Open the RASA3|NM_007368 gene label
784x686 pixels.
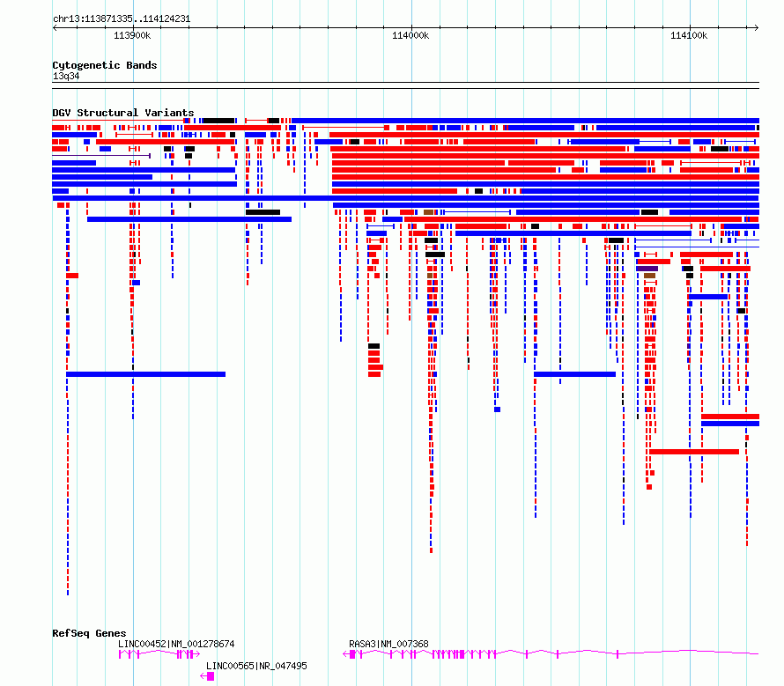point(388,644)
